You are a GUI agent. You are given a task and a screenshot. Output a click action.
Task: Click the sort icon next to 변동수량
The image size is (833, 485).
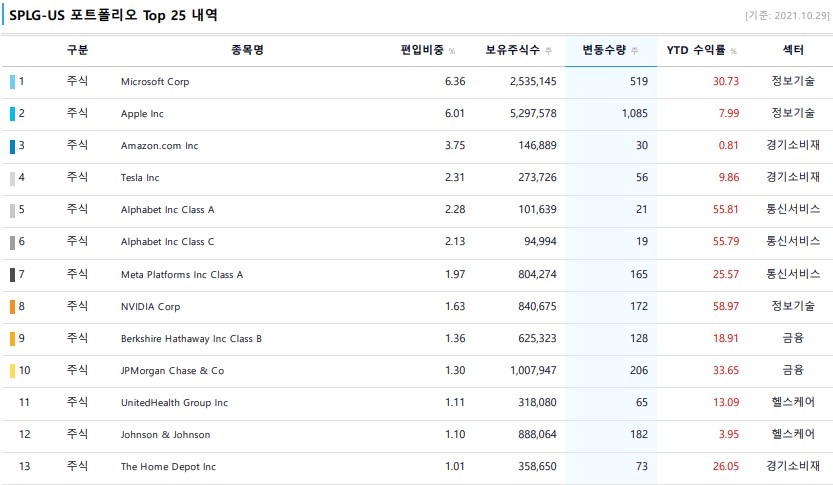[634, 51]
